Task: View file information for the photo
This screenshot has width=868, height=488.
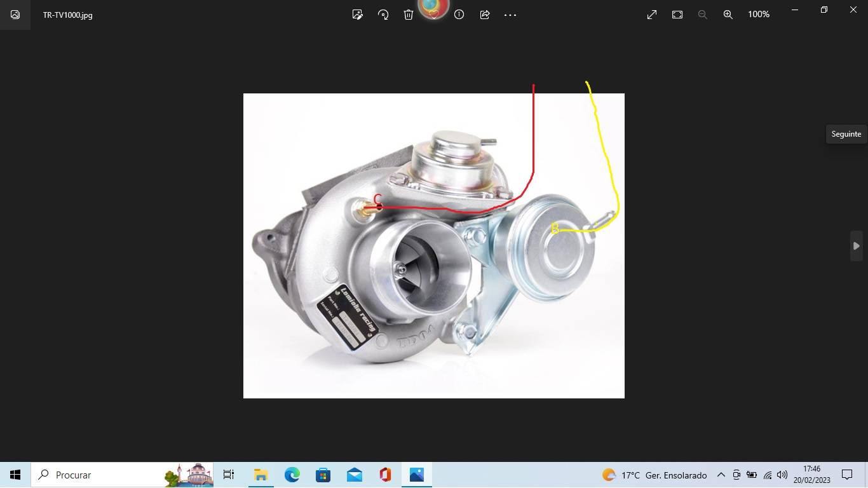Action: (459, 14)
